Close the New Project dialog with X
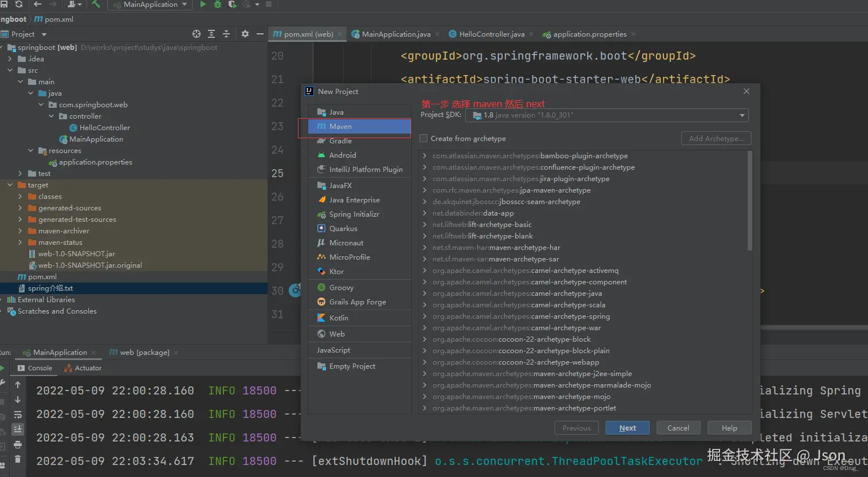Image resolution: width=868 pixels, height=477 pixels. 747,91
